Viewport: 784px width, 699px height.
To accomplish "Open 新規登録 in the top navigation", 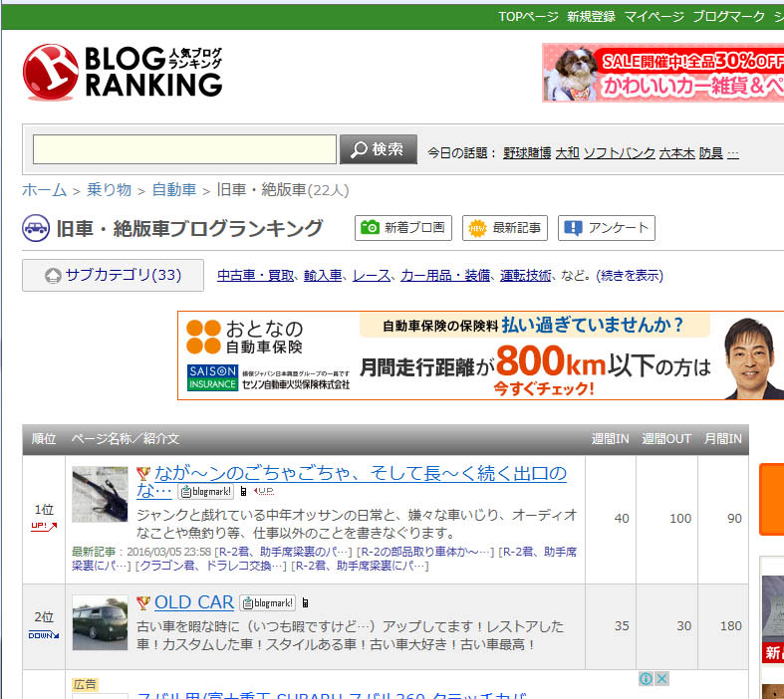I will point(591,17).
